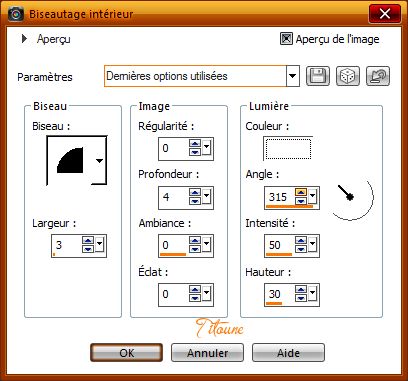The image size is (408, 381).
Task: Open the Couleur light color swatch
Action: pyautogui.click(x=288, y=148)
